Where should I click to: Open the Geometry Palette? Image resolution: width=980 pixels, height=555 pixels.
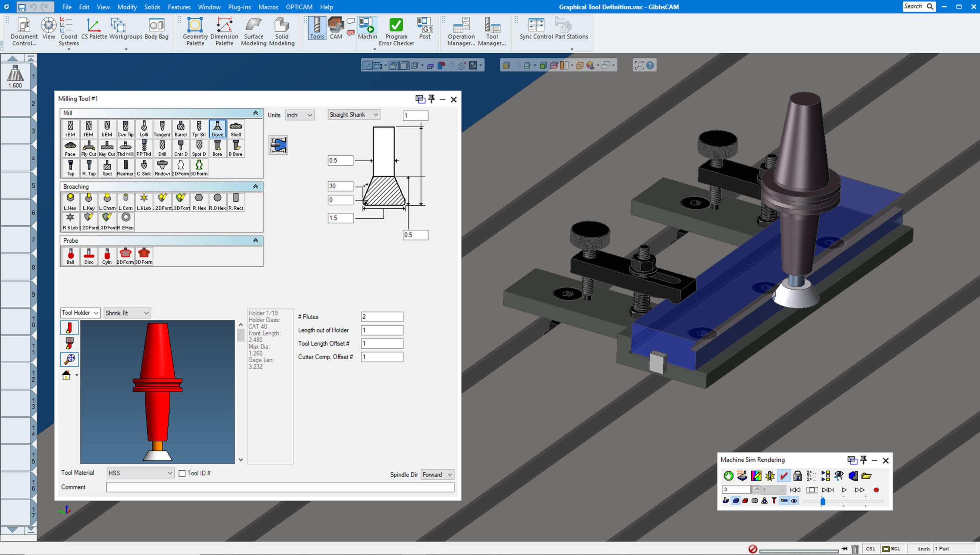tap(195, 30)
